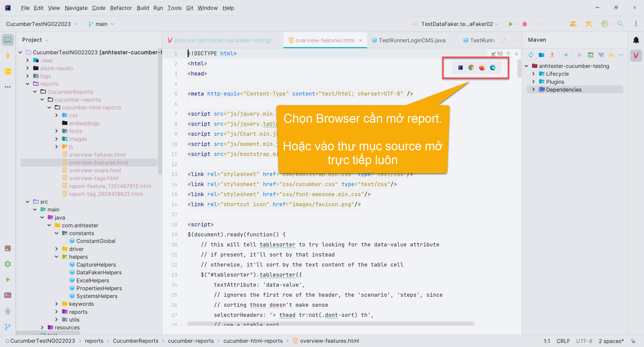
Task: Open Notifications bell icon
Action: [x=636, y=40]
